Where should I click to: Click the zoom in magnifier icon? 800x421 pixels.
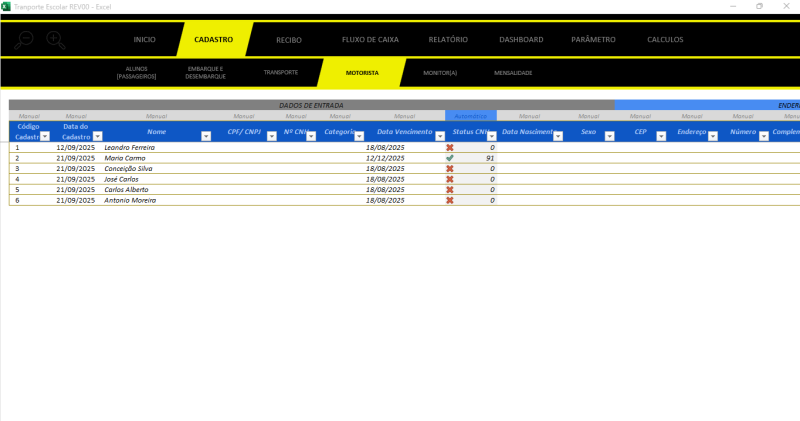55,40
